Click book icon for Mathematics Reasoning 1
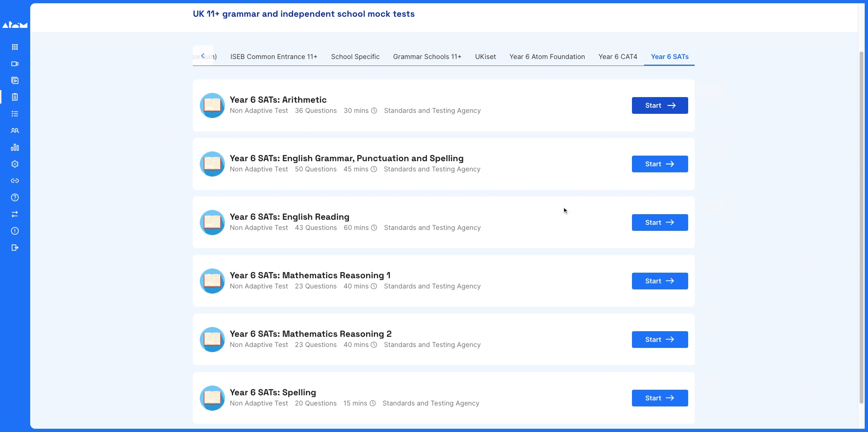 212,281
